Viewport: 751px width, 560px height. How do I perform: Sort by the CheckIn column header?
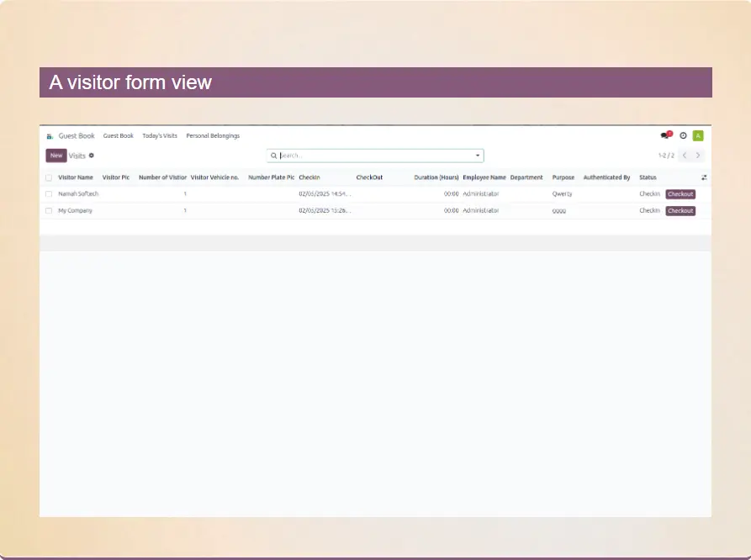309,177
